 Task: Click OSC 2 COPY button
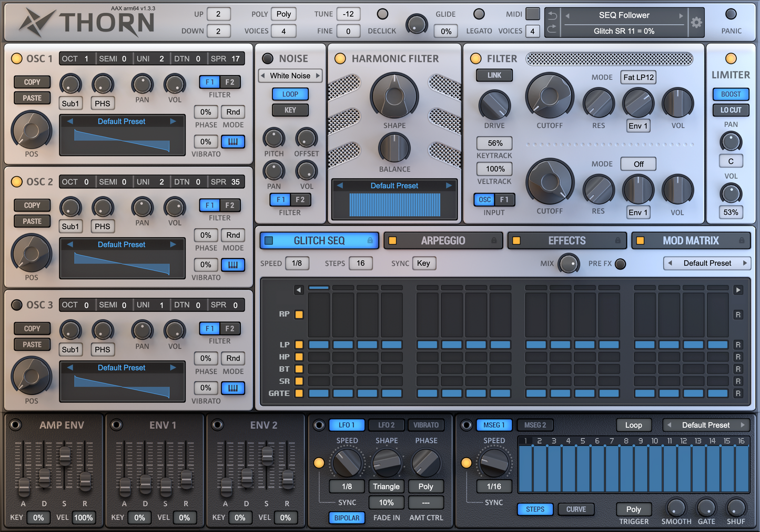(32, 205)
